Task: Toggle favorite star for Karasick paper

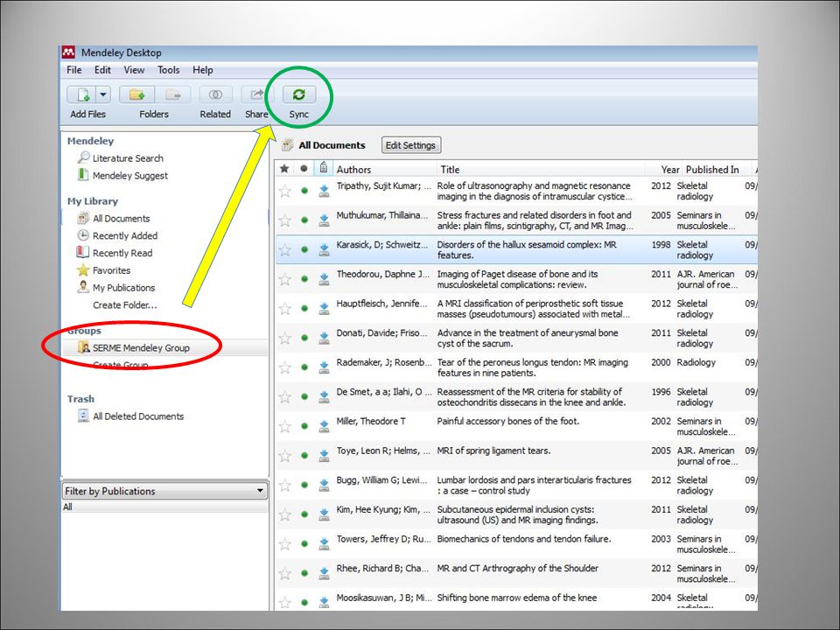Action: coord(284,250)
